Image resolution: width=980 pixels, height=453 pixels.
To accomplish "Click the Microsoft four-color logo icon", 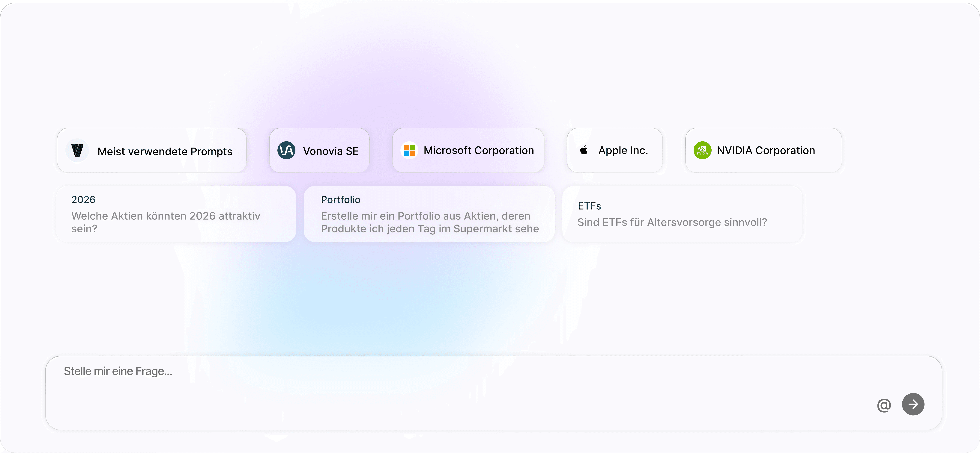I will (x=409, y=151).
